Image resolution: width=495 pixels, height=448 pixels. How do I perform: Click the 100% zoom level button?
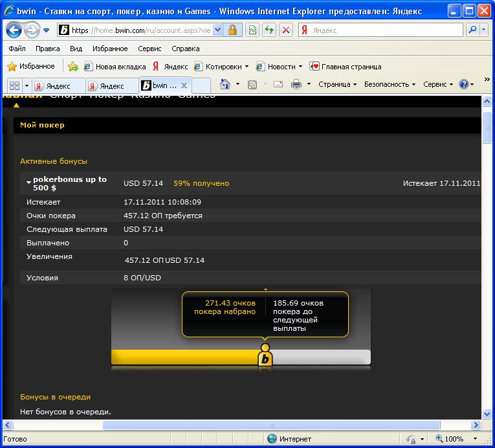tap(450, 438)
